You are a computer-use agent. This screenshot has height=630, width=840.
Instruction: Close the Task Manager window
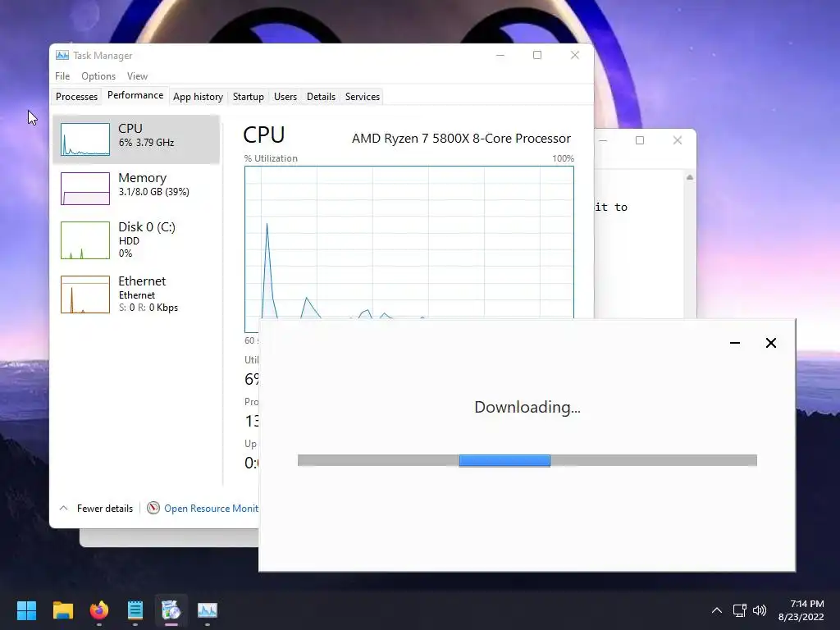[x=575, y=55]
